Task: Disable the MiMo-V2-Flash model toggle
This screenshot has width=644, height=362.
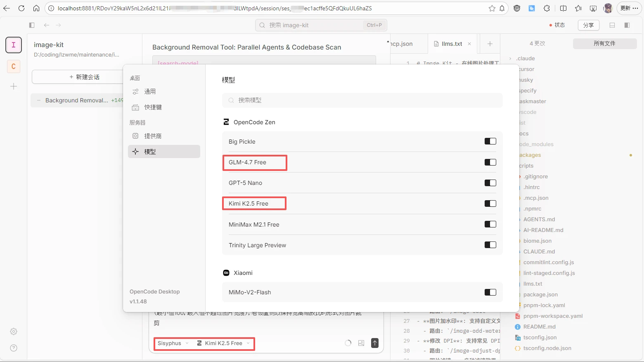Action: click(x=490, y=292)
